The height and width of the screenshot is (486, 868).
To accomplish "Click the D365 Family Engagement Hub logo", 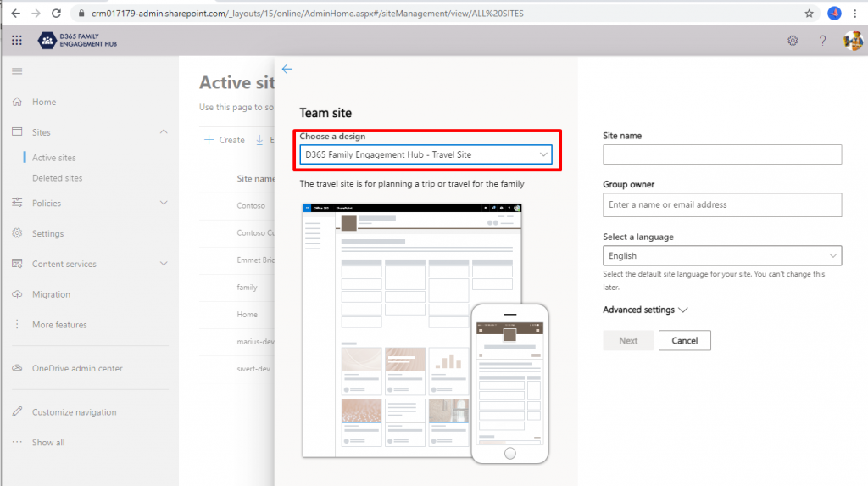I will coord(77,40).
